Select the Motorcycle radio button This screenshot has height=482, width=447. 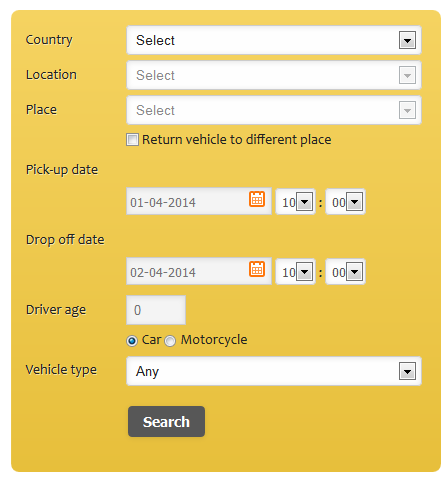pos(170,341)
